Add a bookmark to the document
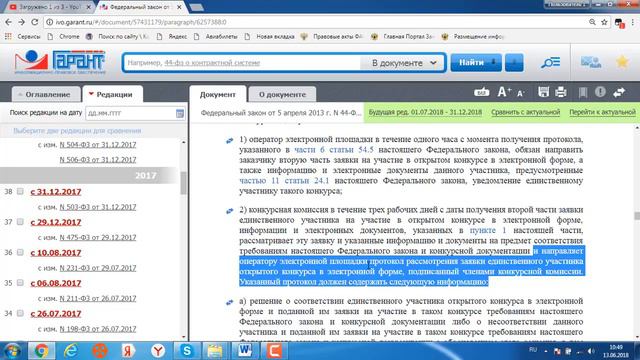Viewport: 640px width, 360px height. click(x=583, y=92)
